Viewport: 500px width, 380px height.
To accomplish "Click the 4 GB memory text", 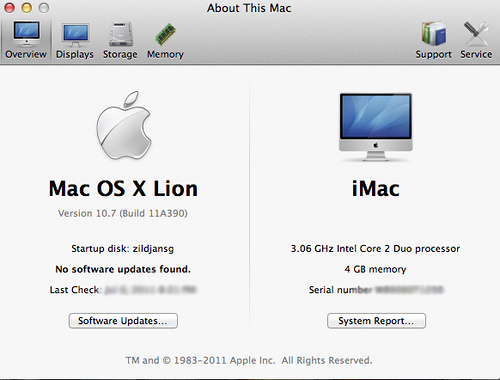I will 376,269.
